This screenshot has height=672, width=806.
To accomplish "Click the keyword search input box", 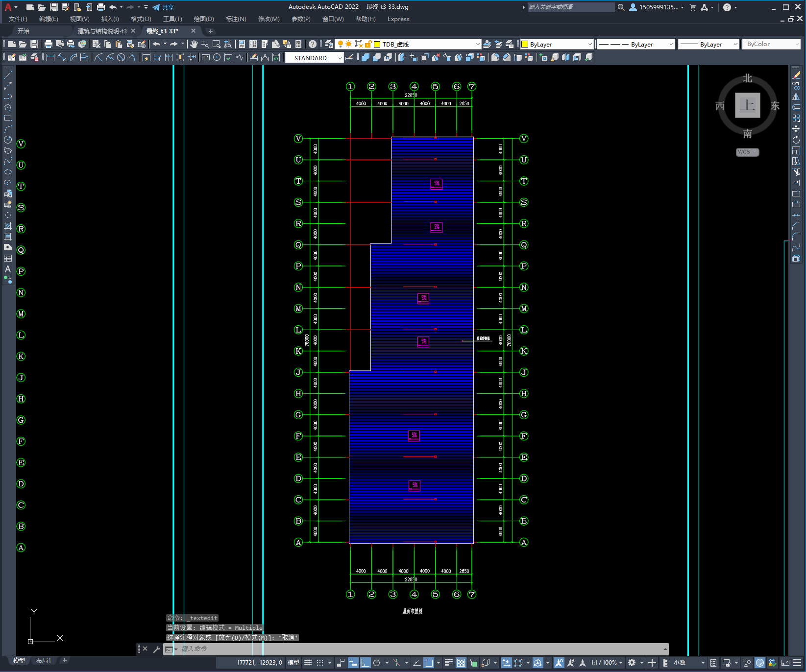I will coord(570,7).
